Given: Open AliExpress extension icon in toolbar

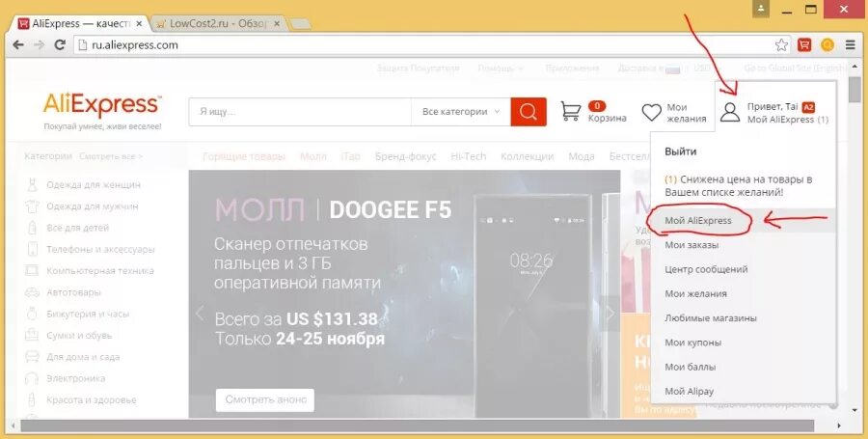Looking at the screenshot, I should coord(804,44).
